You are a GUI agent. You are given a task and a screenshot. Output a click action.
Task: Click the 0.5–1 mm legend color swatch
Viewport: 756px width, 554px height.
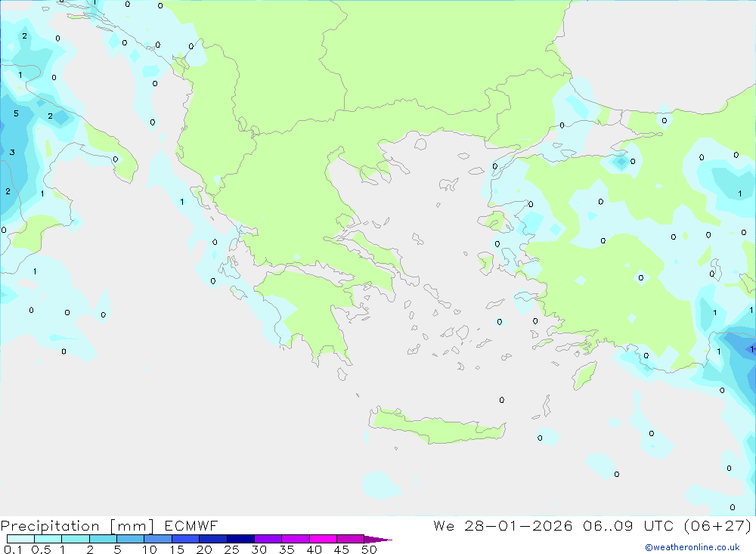pyautogui.click(x=48, y=539)
